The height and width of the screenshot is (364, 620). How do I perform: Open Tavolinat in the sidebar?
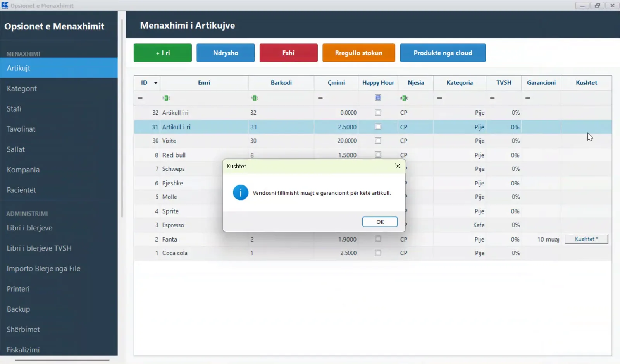click(x=59, y=129)
